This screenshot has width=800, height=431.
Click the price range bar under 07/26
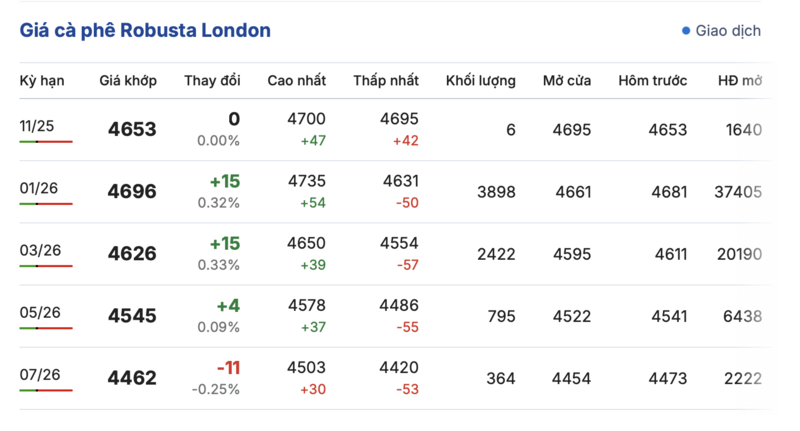coord(46,390)
